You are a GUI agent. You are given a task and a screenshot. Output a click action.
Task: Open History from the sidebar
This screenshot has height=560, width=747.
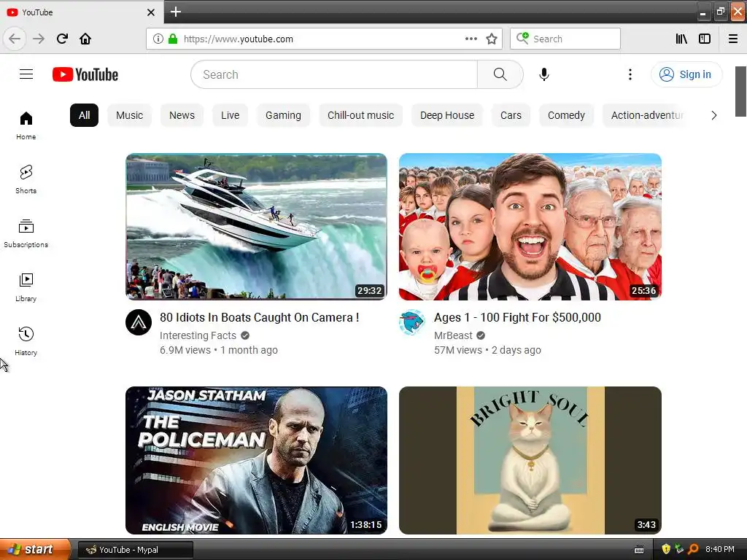pos(26,341)
